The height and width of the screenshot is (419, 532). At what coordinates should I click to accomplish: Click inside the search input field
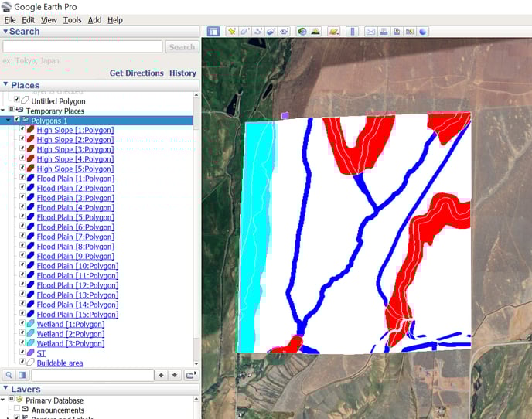click(82, 47)
